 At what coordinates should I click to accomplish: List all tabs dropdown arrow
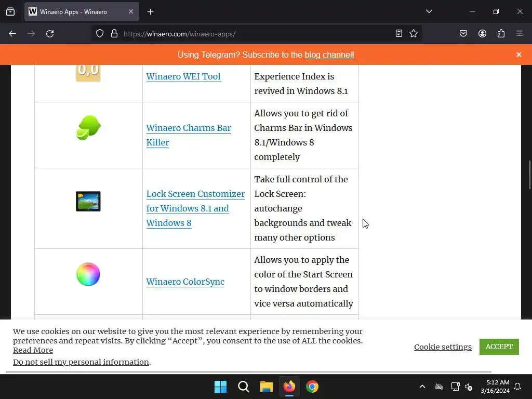pos(429,11)
